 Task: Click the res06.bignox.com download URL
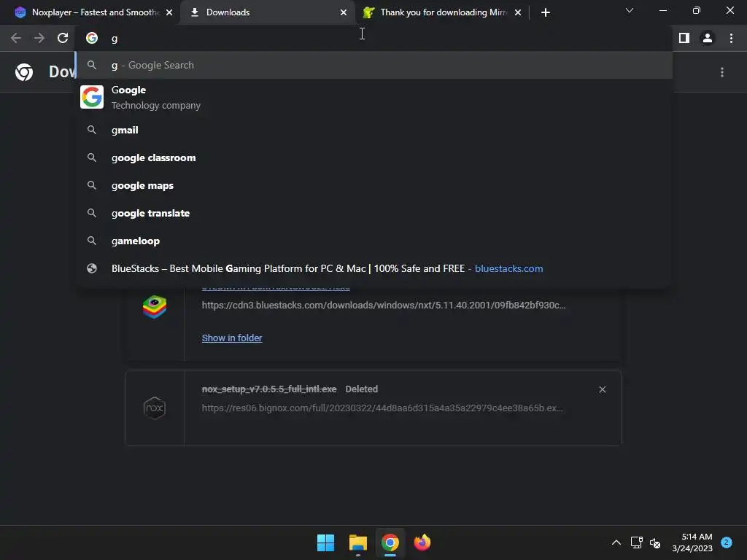(382, 408)
